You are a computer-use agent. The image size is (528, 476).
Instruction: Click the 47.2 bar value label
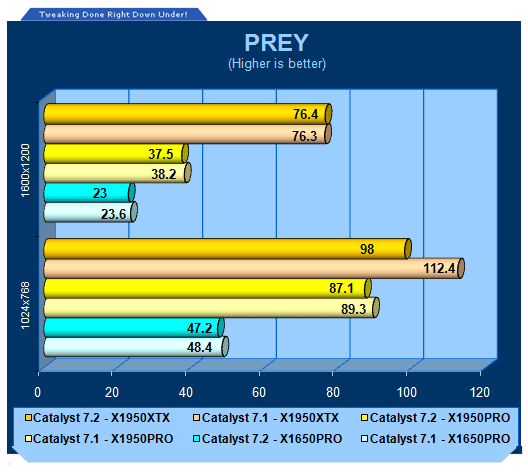click(x=199, y=328)
